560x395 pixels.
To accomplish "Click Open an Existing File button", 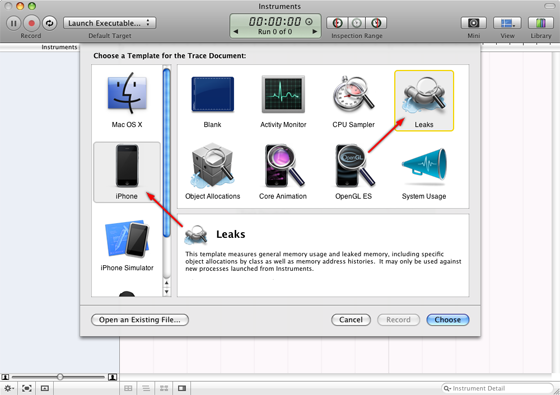I will 140,320.
